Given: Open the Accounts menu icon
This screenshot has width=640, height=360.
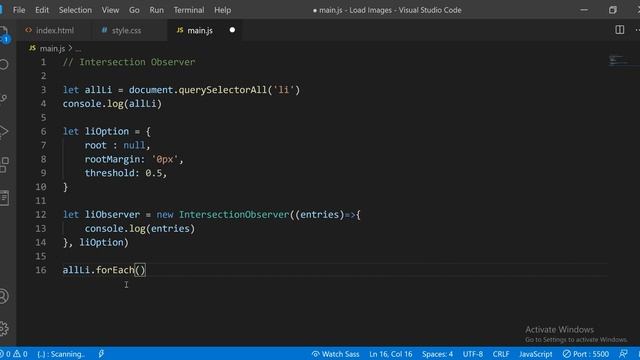Looking at the screenshot, I should click(4, 296).
